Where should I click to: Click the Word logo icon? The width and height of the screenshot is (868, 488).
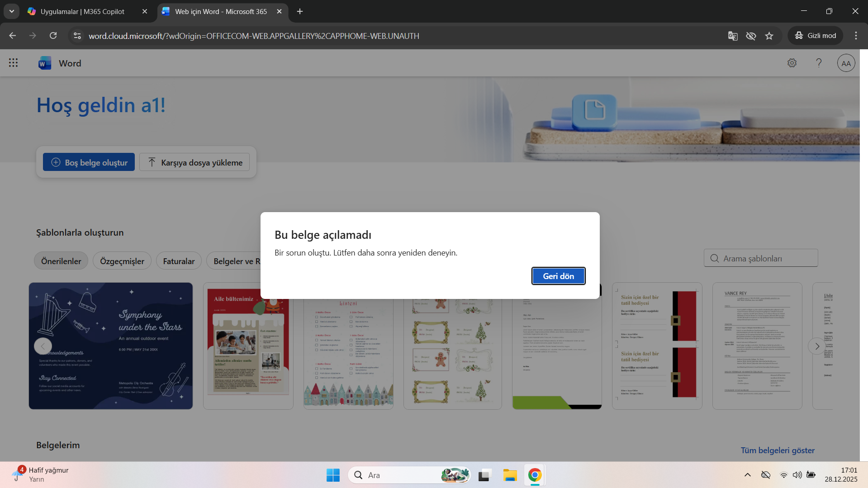[x=45, y=63]
